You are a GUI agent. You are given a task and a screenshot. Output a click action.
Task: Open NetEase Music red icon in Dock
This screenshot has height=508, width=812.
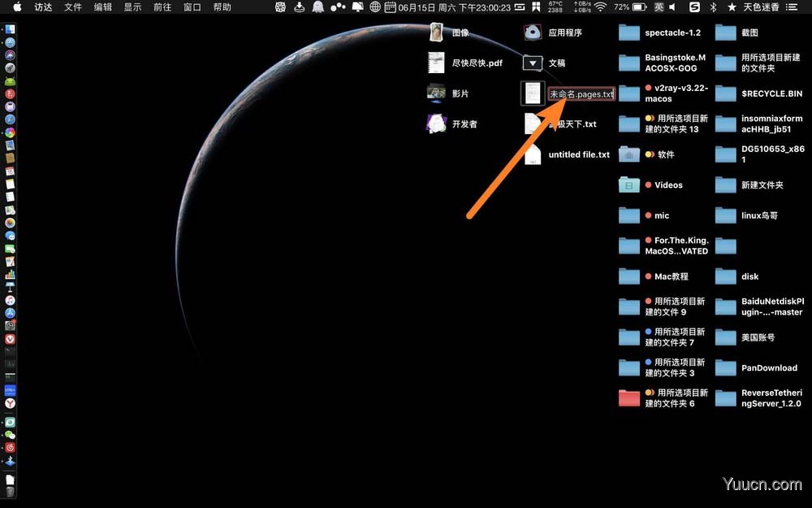pos(10,448)
